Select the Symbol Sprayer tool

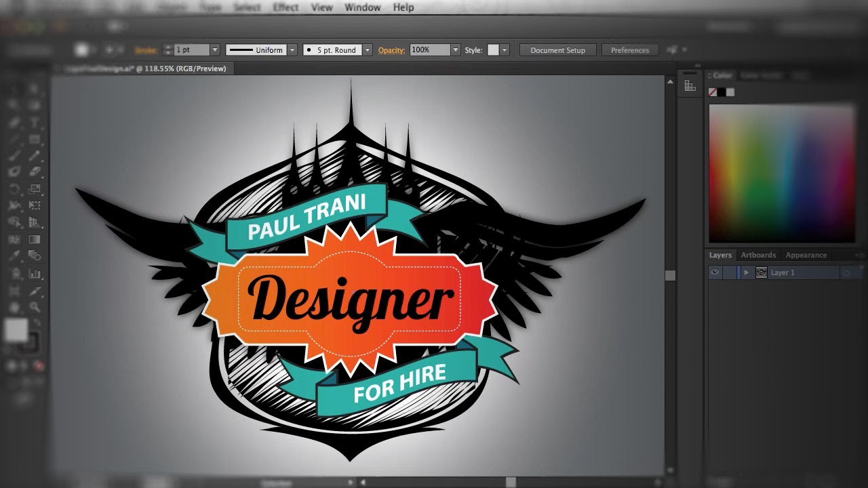tap(15, 273)
